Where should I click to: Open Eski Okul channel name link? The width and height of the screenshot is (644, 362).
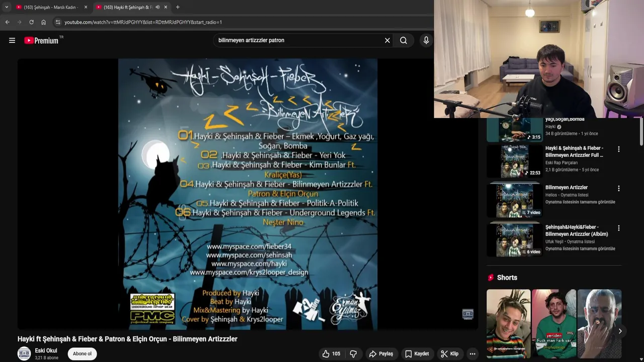coord(46,350)
